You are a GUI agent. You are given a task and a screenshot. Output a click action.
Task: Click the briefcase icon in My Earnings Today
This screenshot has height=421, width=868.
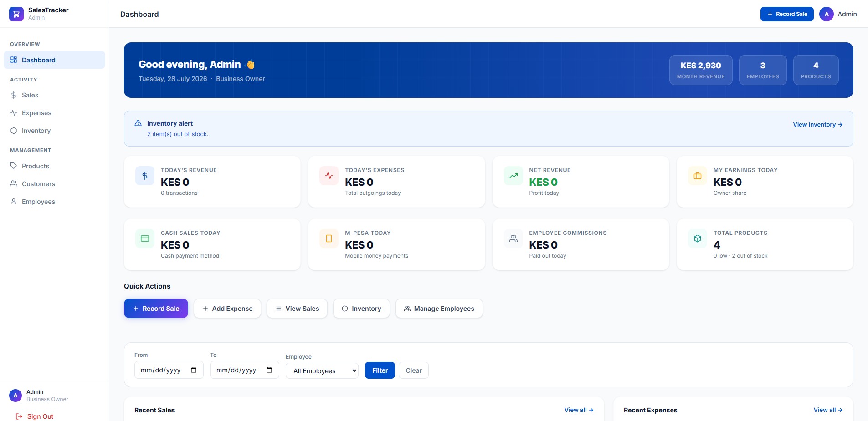[x=698, y=176]
